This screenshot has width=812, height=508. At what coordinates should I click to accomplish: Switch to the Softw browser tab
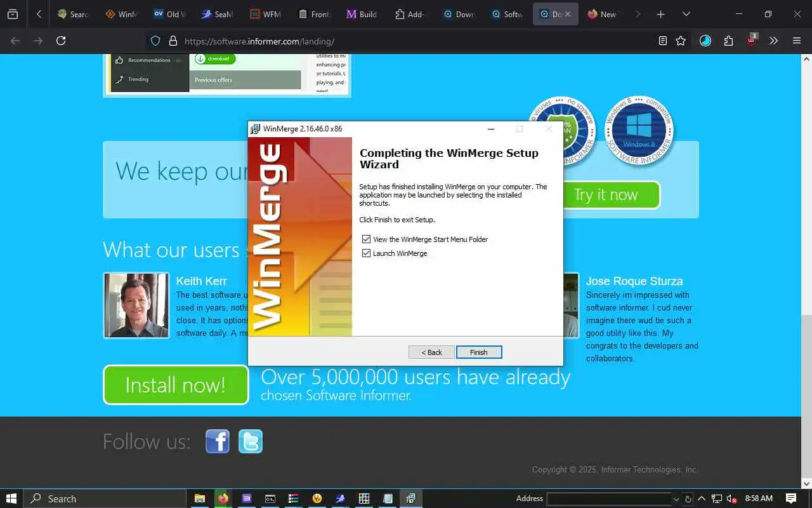click(x=507, y=14)
